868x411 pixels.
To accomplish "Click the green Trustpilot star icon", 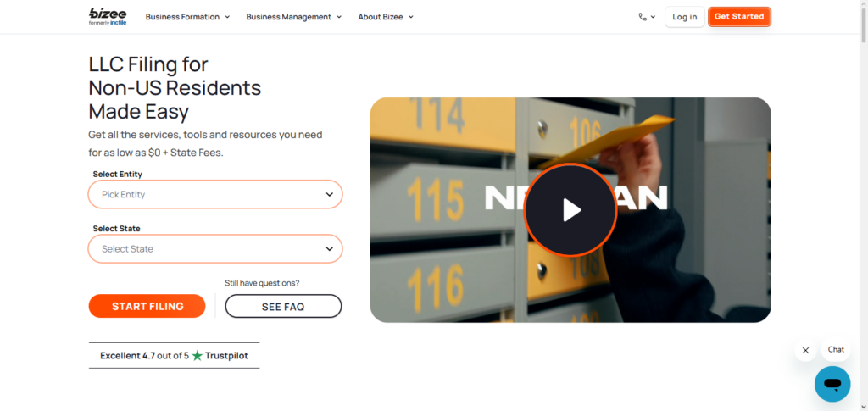I will point(198,356).
